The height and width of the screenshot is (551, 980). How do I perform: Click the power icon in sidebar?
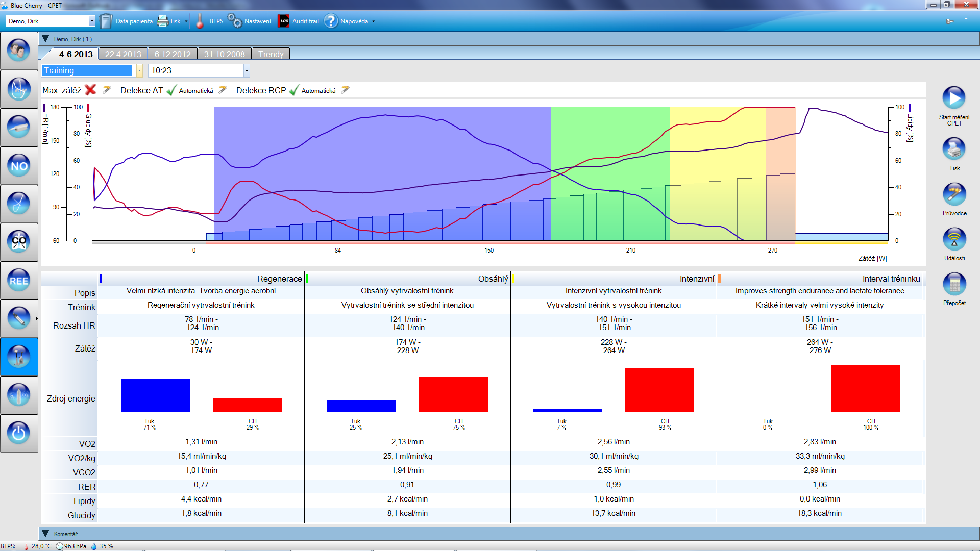tap(19, 433)
